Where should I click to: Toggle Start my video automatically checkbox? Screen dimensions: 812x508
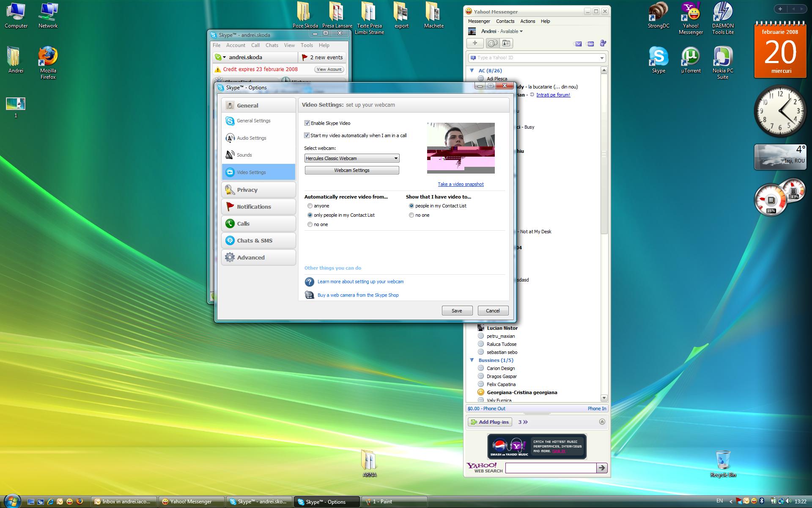[x=307, y=135]
